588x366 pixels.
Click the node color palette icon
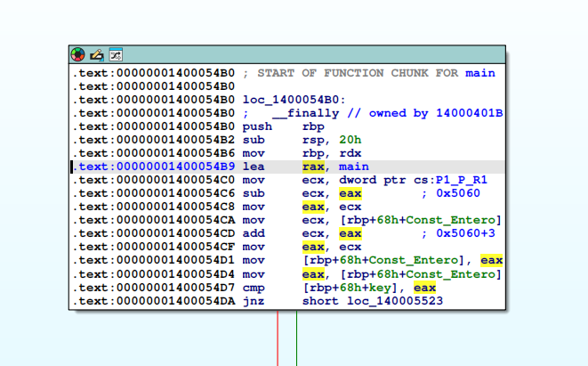[x=79, y=55]
